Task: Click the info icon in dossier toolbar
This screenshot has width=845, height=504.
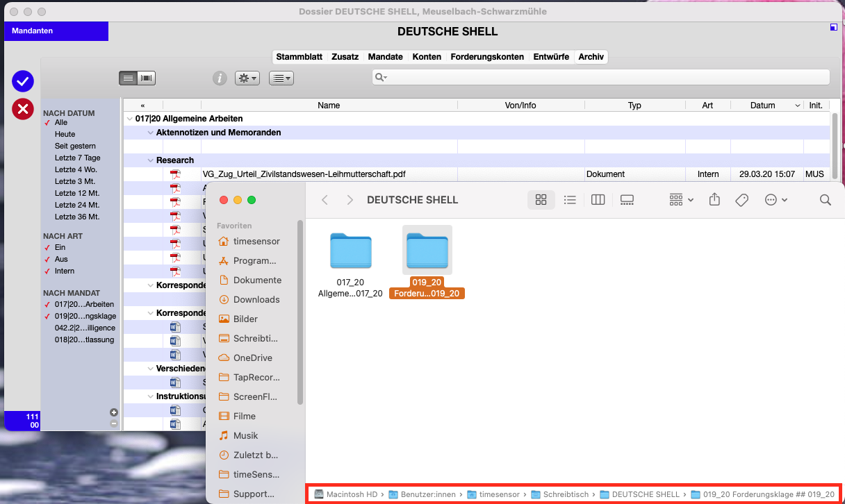Action: [x=220, y=78]
